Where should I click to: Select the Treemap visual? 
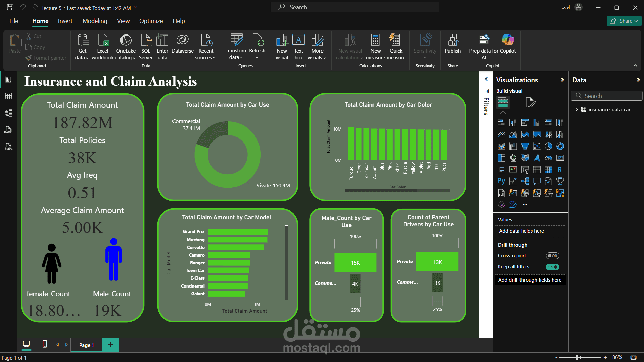click(x=501, y=158)
